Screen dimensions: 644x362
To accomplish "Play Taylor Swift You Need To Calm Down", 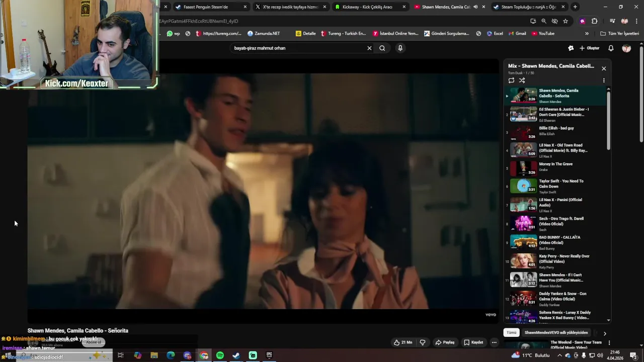I will pyautogui.click(x=556, y=186).
